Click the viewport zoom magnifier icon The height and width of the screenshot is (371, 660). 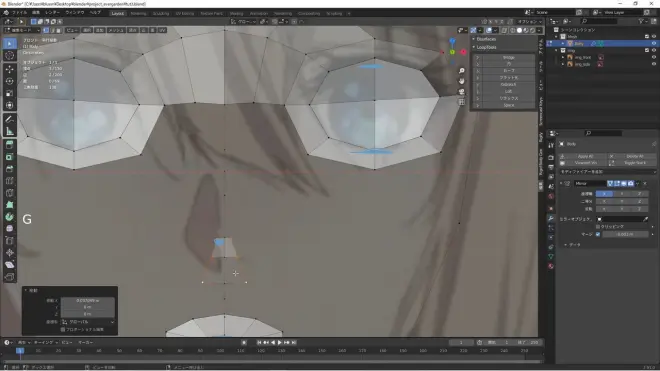(462, 71)
